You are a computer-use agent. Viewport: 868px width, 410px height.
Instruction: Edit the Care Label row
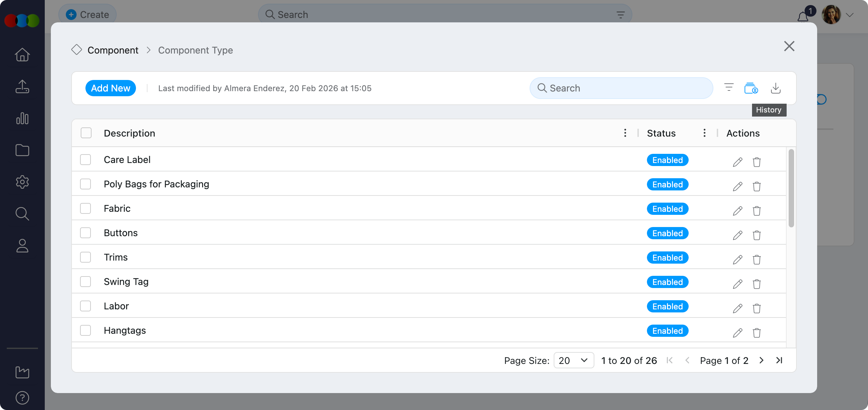(x=737, y=162)
